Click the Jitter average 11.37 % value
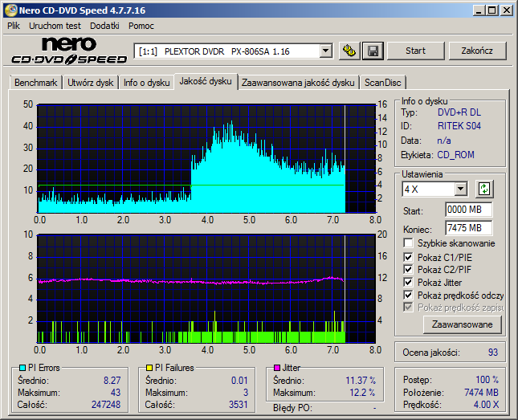Screen dimensions: 518x420 pyautogui.click(x=361, y=381)
